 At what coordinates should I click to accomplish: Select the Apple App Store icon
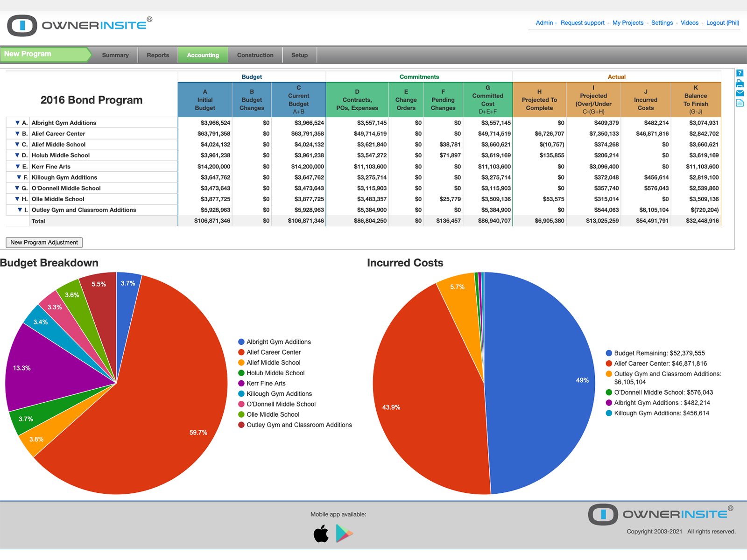(x=321, y=533)
